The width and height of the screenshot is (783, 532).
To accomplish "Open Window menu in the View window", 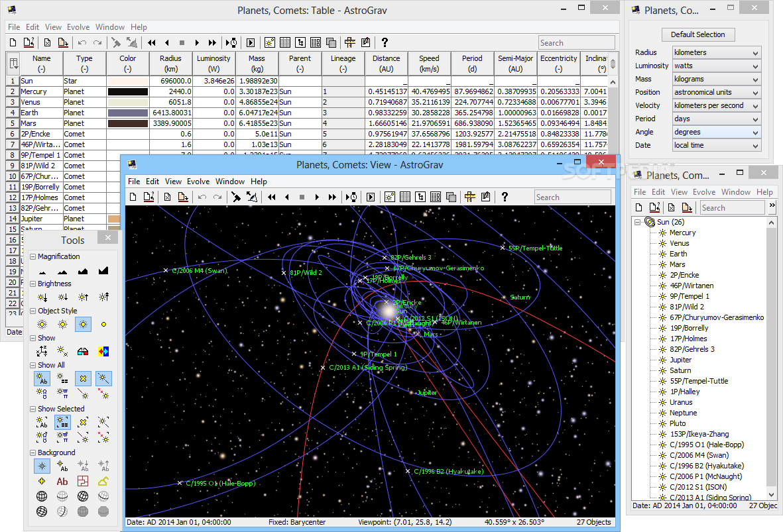I will [229, 182].
